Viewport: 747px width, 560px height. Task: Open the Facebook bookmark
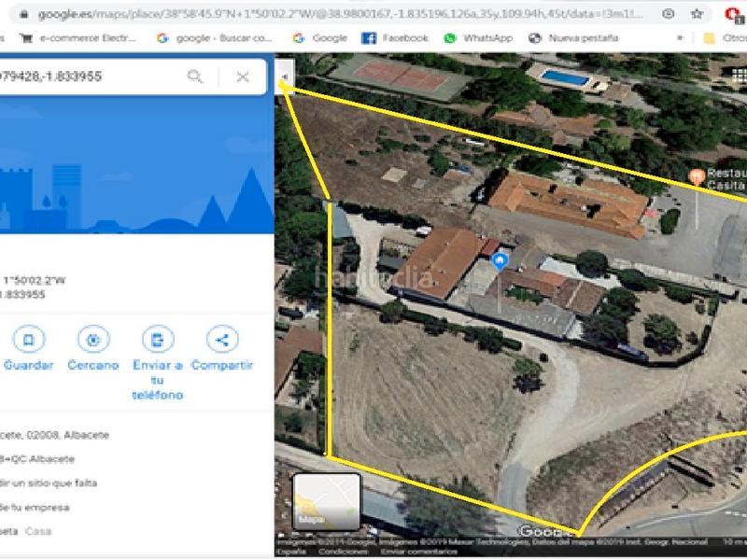point(393,38)
